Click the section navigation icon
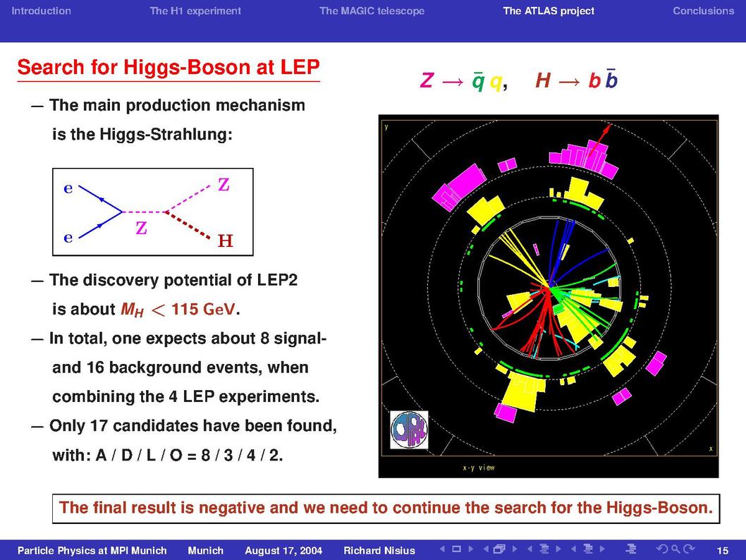The image size is (746, 560). click(x=588, y=549)
